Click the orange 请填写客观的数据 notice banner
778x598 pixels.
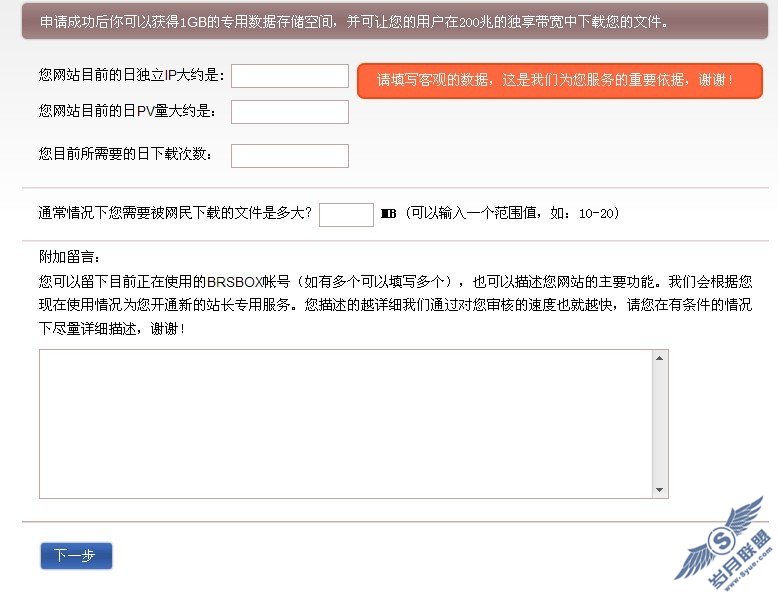pyautogui.click(x=553, y=80)
